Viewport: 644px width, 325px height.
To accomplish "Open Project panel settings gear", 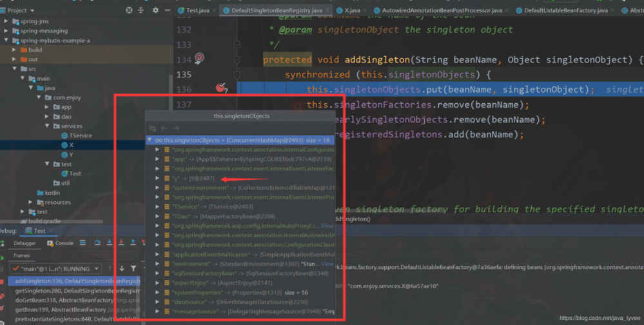I will click(x=155, y=10).
